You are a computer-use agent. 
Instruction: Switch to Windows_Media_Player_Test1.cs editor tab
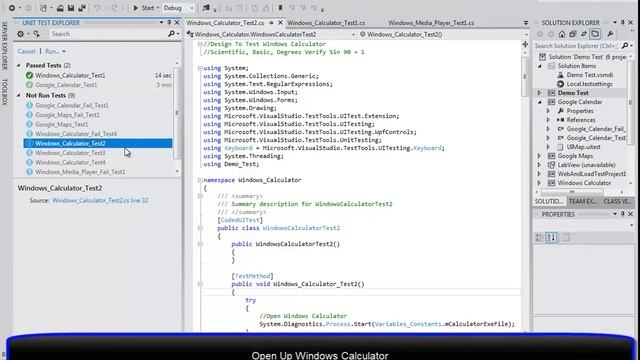coord(431,23)
